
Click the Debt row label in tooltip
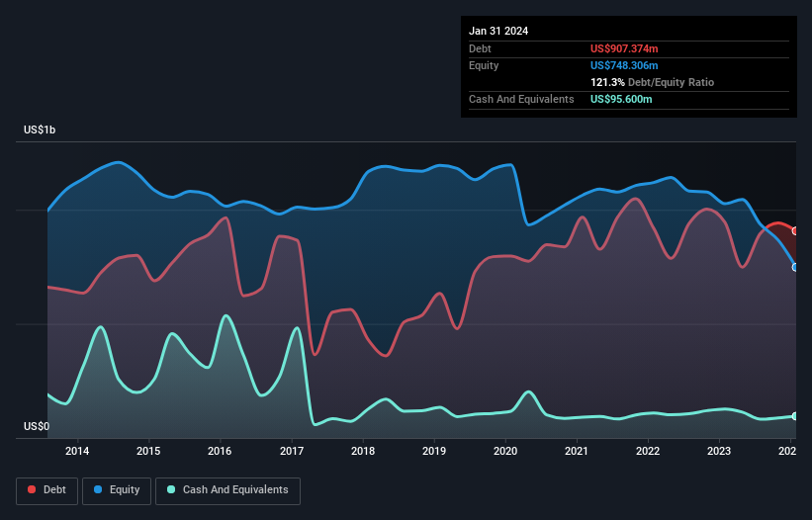click(x=480, y=48)
